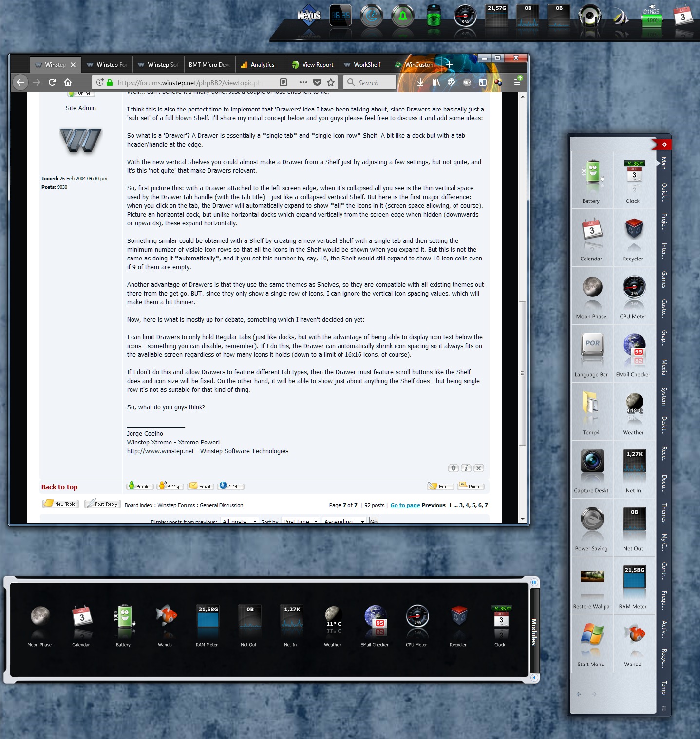Screen dimensions: 700x739
Task: Open the green alarm bell icon in the top dock
Action: click(x=403, y=16)
